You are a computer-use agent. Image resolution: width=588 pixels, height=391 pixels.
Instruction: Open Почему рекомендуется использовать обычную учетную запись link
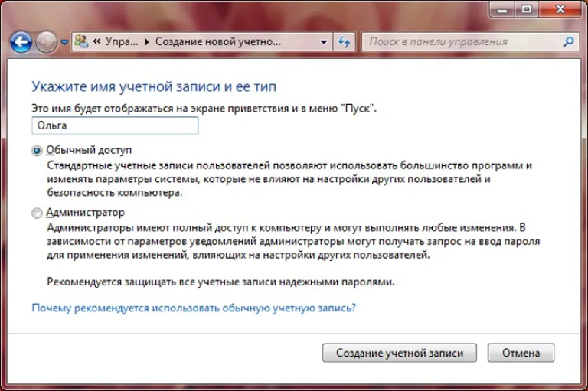[x=194, y=308]
